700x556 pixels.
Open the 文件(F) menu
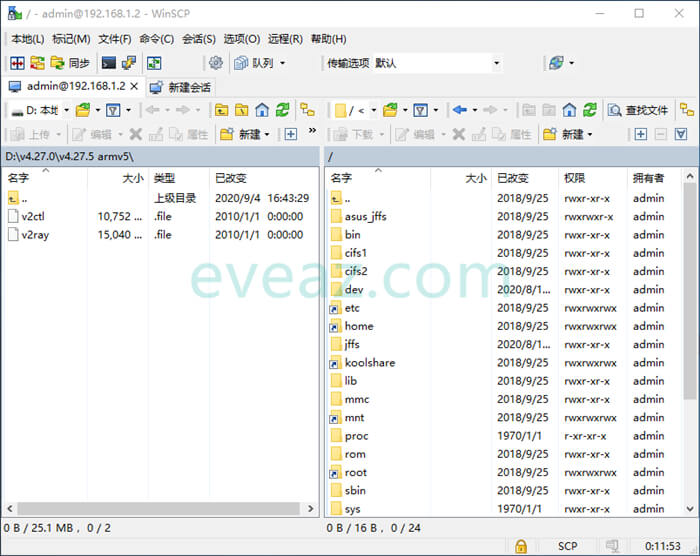point(115,39)
